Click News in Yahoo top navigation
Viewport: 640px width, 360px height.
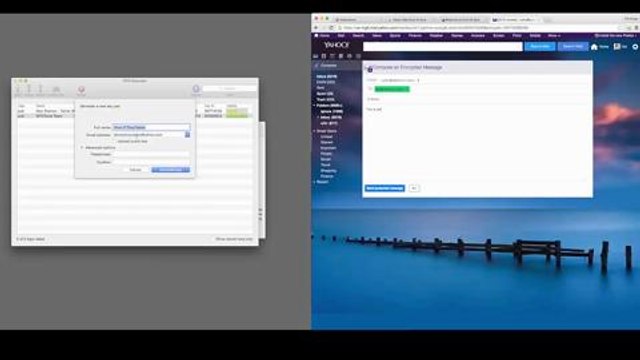(x=377, y=36)
